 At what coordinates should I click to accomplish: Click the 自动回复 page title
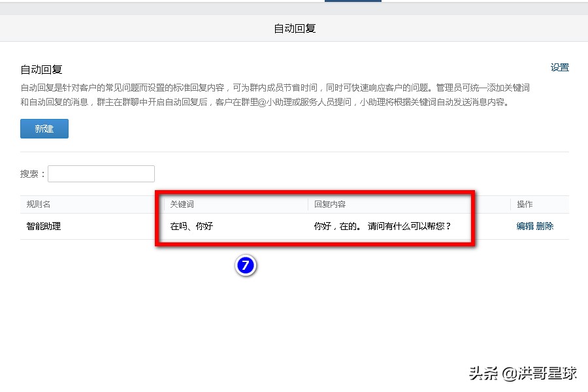[x=293, y=28]
